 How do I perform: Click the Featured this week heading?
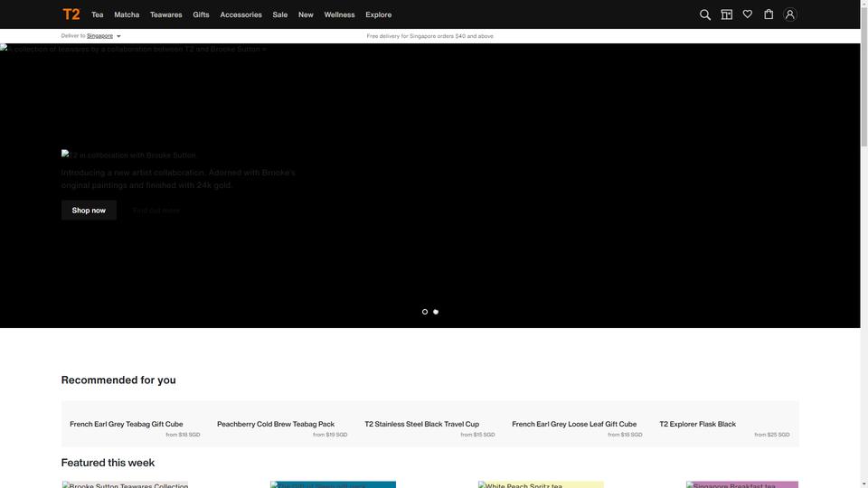(108, 463)
